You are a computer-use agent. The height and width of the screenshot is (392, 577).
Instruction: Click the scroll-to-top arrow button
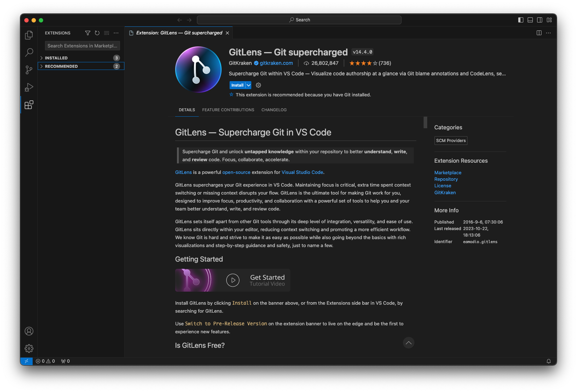(409, 343)
